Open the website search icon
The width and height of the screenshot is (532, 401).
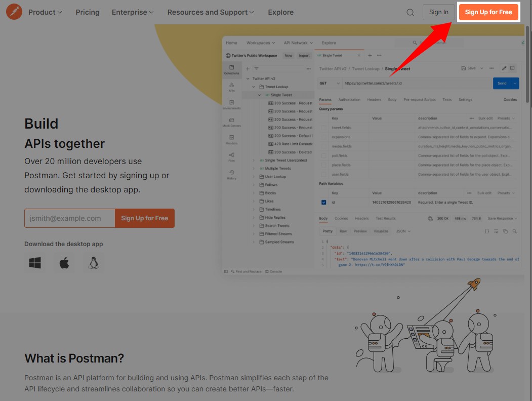pyautogui.click(x=410, y=13)
